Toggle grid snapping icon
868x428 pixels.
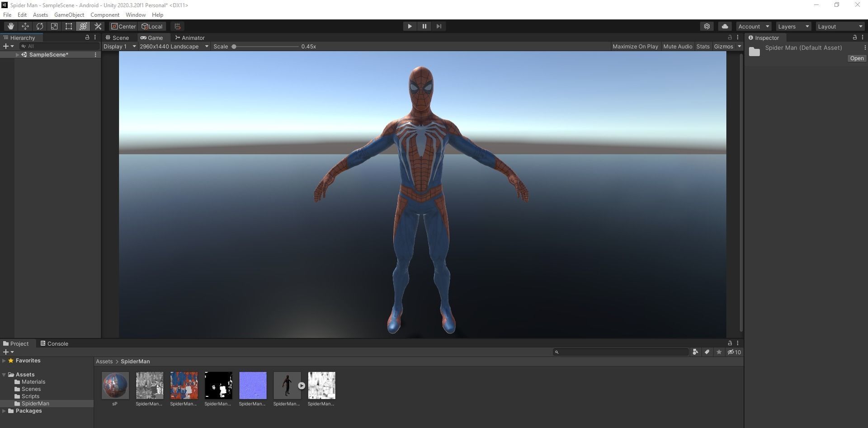click(177, 26)
